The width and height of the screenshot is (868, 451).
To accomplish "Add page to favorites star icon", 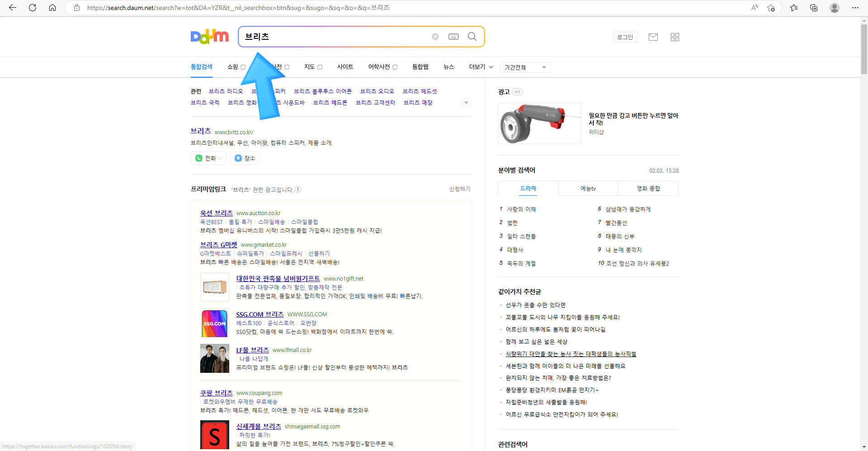I will [x=771, y=8].
